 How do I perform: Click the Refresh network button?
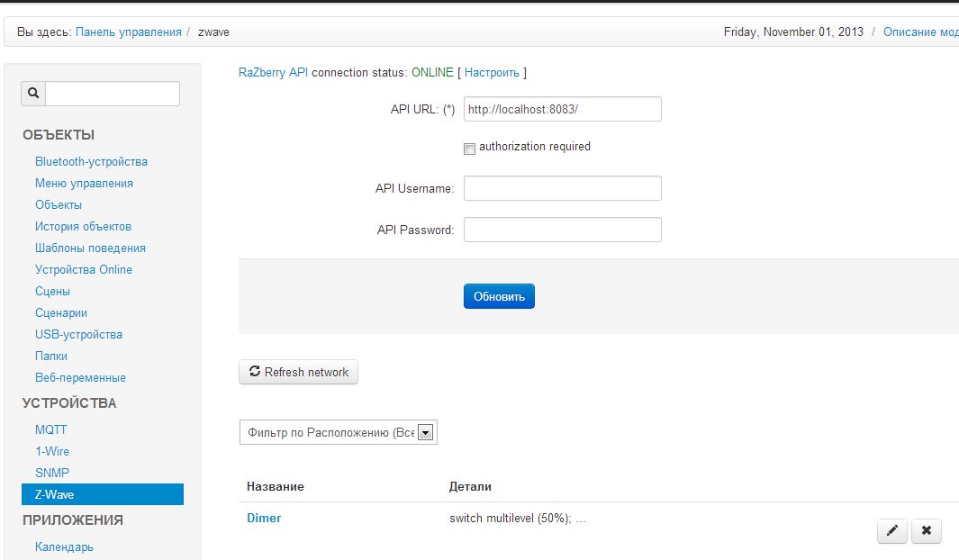click(298, 372)
